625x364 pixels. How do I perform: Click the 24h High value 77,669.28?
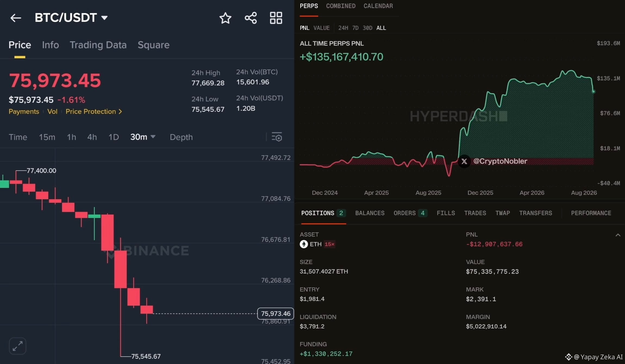208,83
